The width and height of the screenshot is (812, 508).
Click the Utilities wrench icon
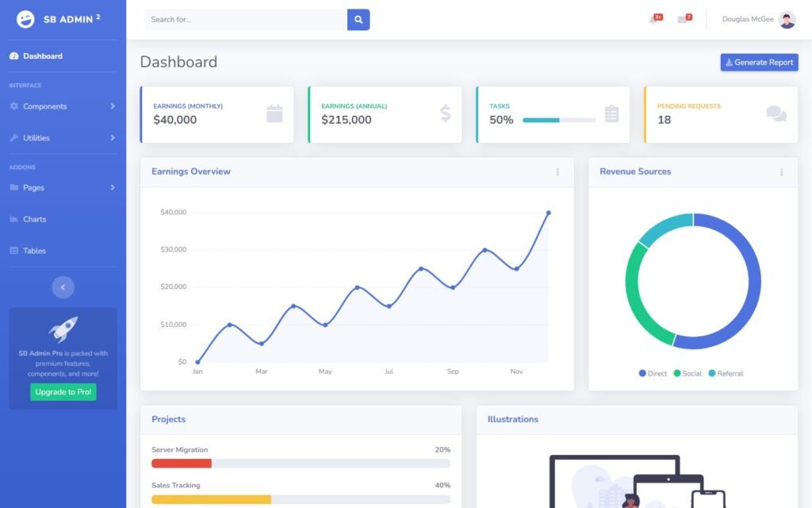(14, 138)
